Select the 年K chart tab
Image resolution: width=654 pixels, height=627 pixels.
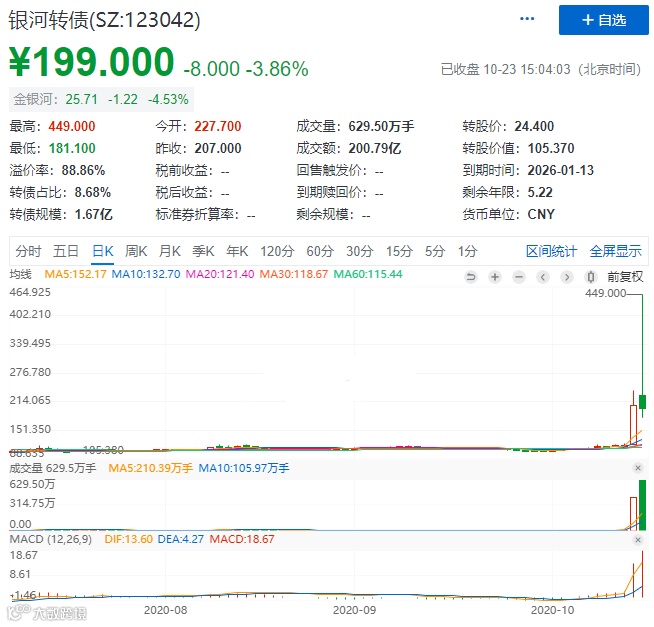237,251
